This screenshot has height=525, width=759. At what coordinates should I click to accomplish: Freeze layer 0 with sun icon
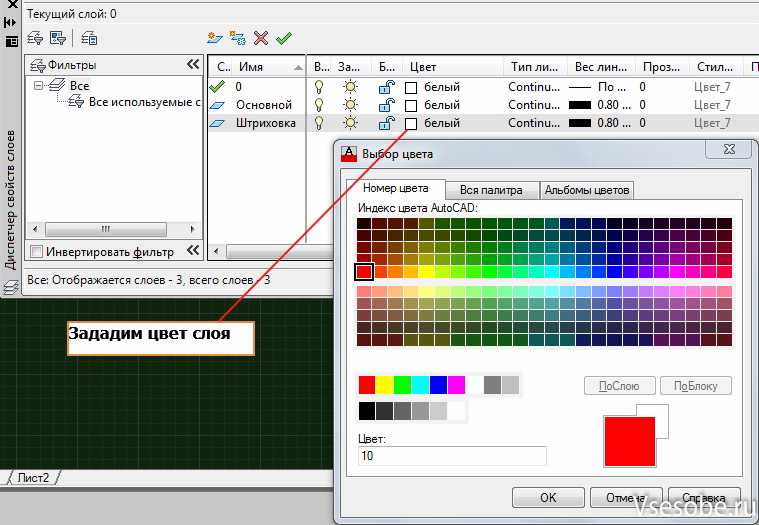pyautogui.click(x=350, y=87)
